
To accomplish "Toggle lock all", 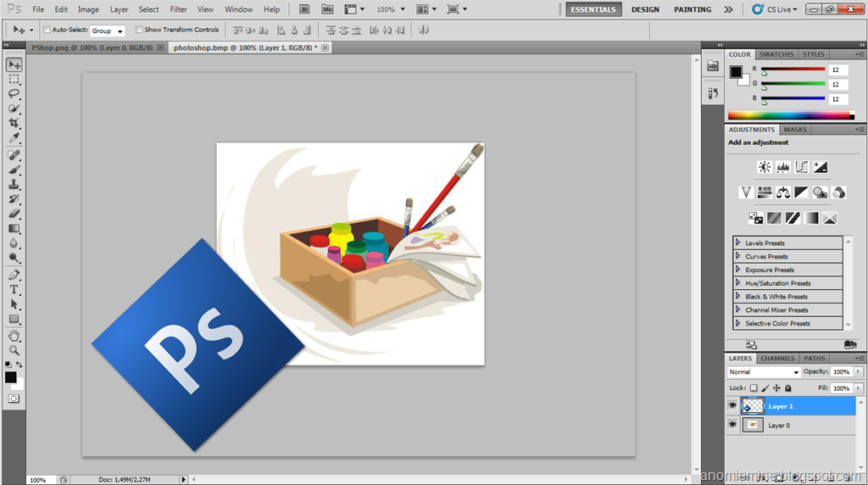I will (x=788, y=388).
